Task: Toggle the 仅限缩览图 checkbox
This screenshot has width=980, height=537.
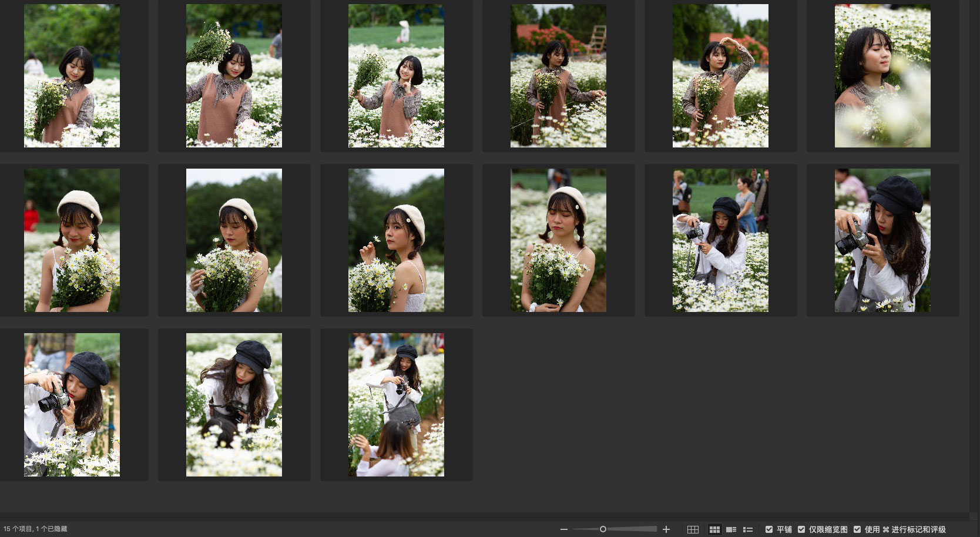Action: (x=801, y=529)
